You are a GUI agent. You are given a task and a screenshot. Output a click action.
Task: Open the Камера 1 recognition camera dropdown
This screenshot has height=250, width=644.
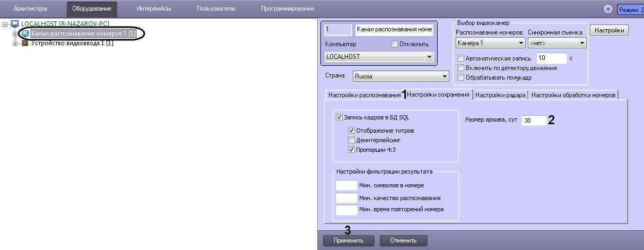tap(520, 43)
